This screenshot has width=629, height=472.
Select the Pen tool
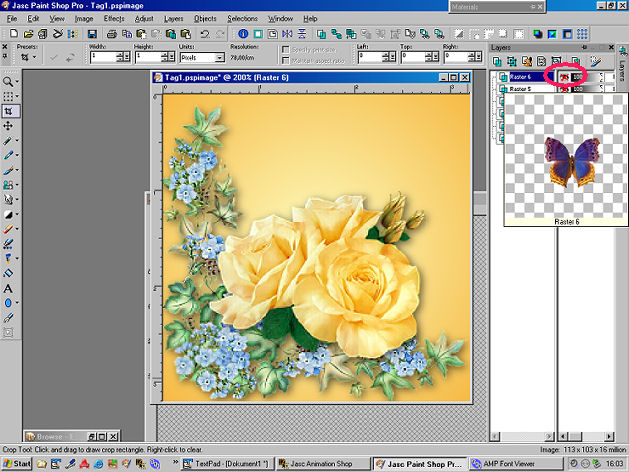8,318
